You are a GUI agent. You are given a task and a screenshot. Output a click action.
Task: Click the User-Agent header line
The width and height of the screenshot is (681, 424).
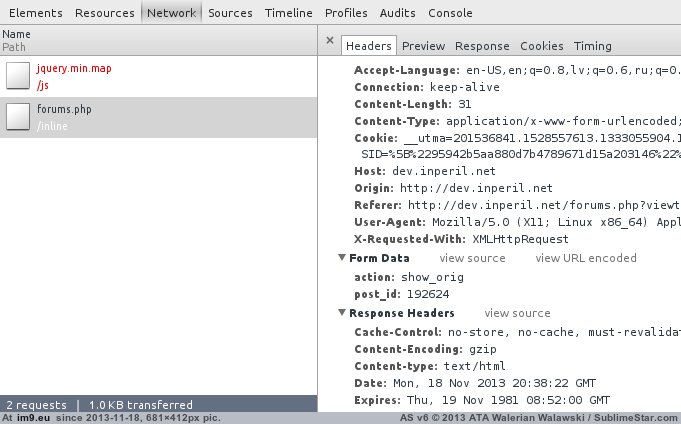(x=517, y=222)
